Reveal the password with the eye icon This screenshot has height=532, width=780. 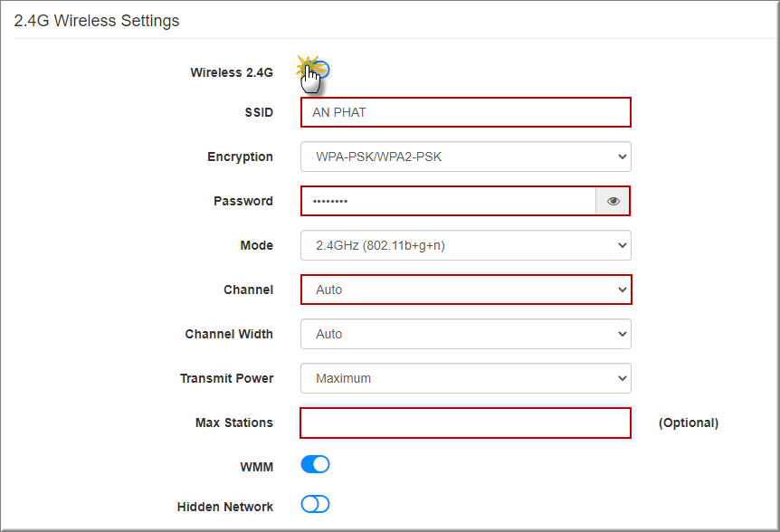point(613,201)
